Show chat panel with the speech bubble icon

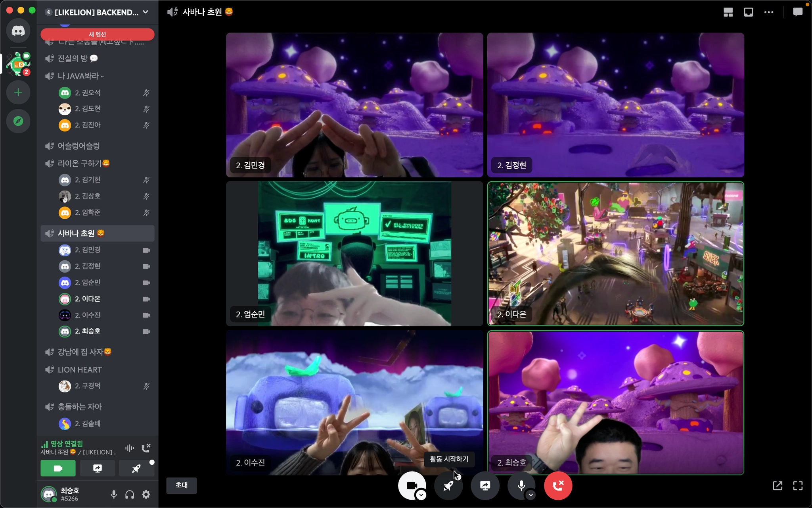[x=797, y=12]
